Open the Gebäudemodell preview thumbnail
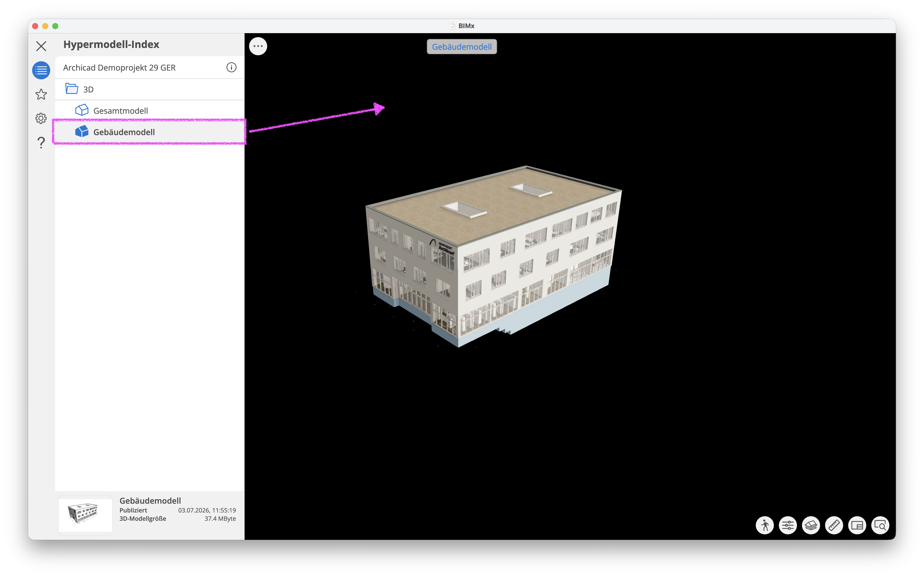The width and height of the screenshot is (924, 577). coord(85,514)
